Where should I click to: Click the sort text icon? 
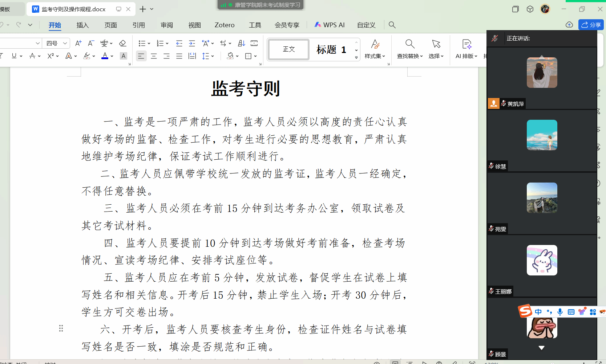(x=241, y=44)
